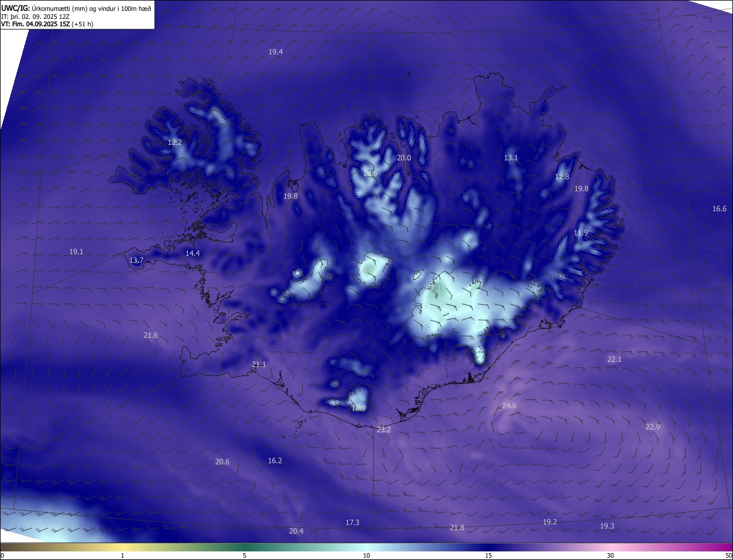Image resolution: width=733 pixels, height=560 pixels.
Task: Click the 20.6 value south of Iceland
Action: pyautogui.click(x=222, y=462)
